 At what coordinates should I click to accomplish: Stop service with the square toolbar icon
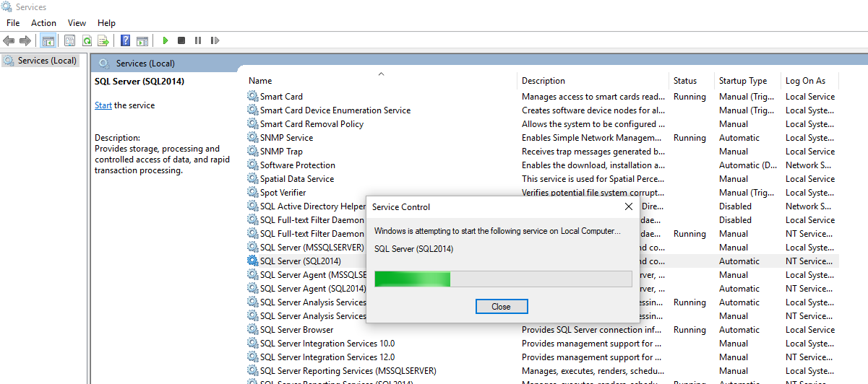pyautogui.click(x=181, y=41)
